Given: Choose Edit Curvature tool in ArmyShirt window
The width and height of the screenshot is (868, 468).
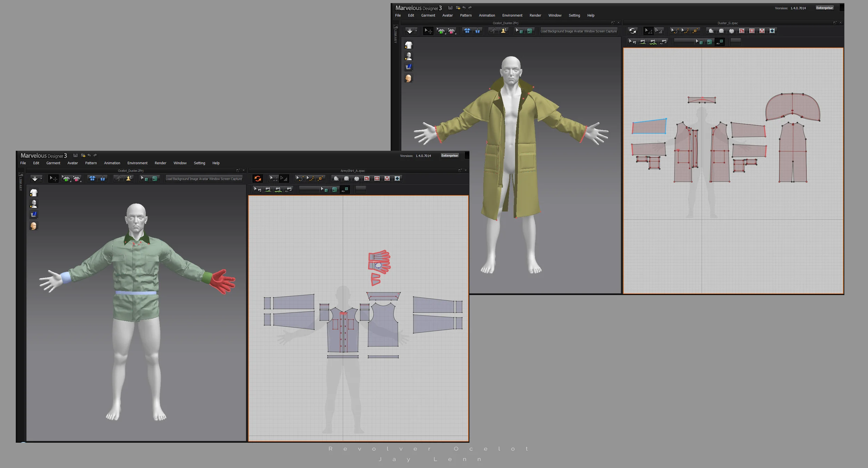Looking at the screenshot, I should 299,179.
